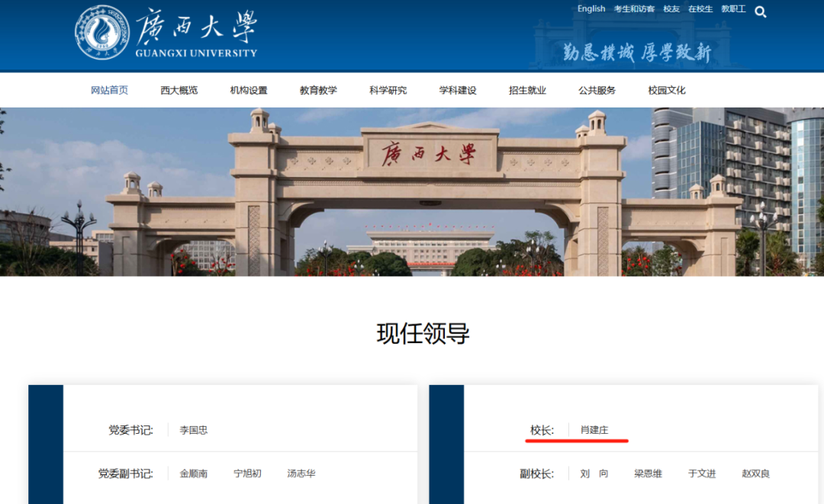
Task: Select 公共服务 in the navigation
Action: 597,90
